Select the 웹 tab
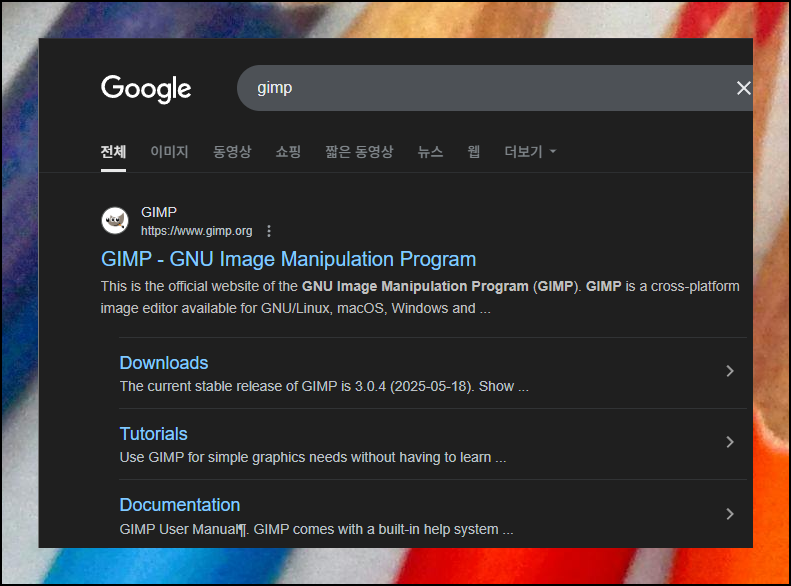 click(474, 152)
